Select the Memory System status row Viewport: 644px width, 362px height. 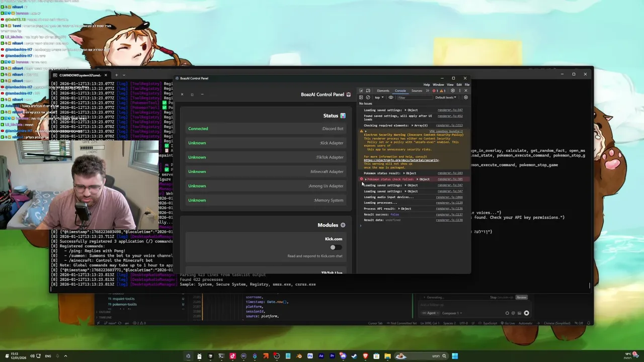(x=266, y=200)
